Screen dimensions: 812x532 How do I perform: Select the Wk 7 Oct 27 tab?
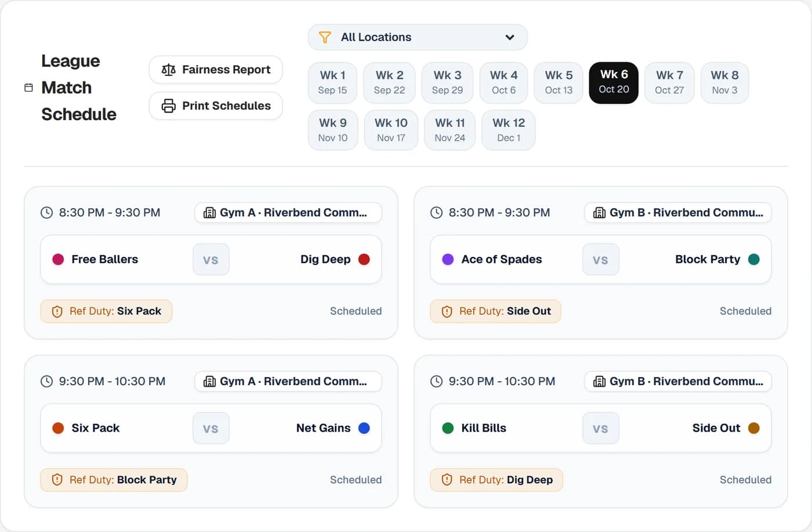point(669,82)
